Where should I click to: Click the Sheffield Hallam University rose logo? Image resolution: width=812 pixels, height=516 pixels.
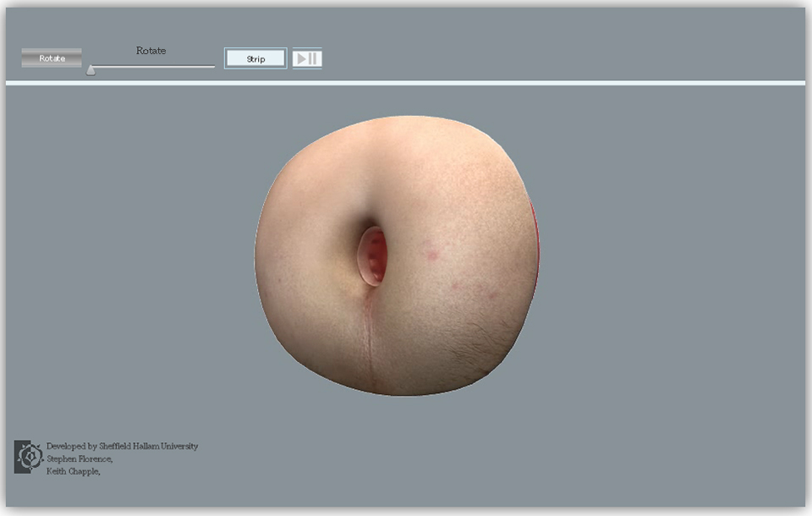(x=29, y=457)
